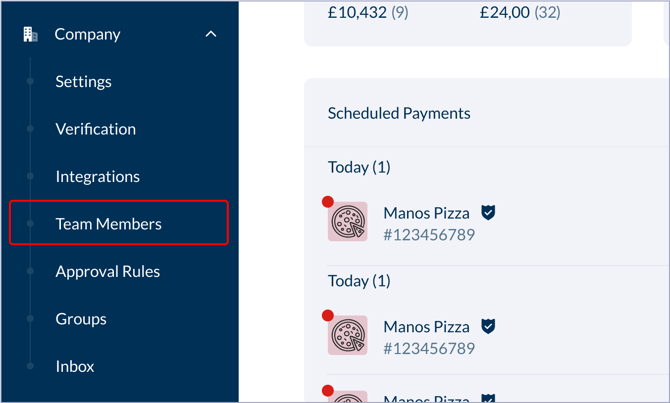Open the Approval Rules section
This screenshot has height=403, width=670.
[x=107, y=272]
